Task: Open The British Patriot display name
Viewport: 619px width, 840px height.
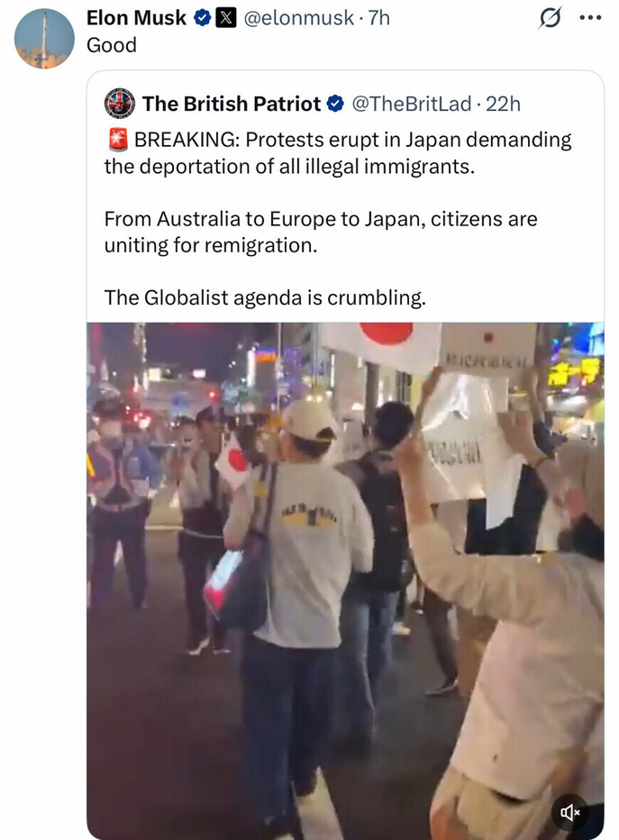Action: point(232,104)
